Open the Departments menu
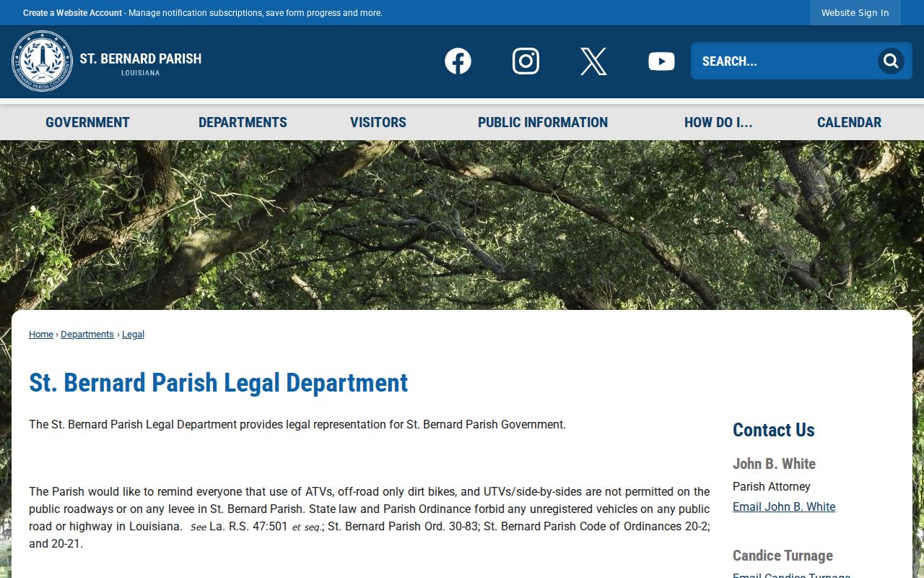 [x=243, y=122]
